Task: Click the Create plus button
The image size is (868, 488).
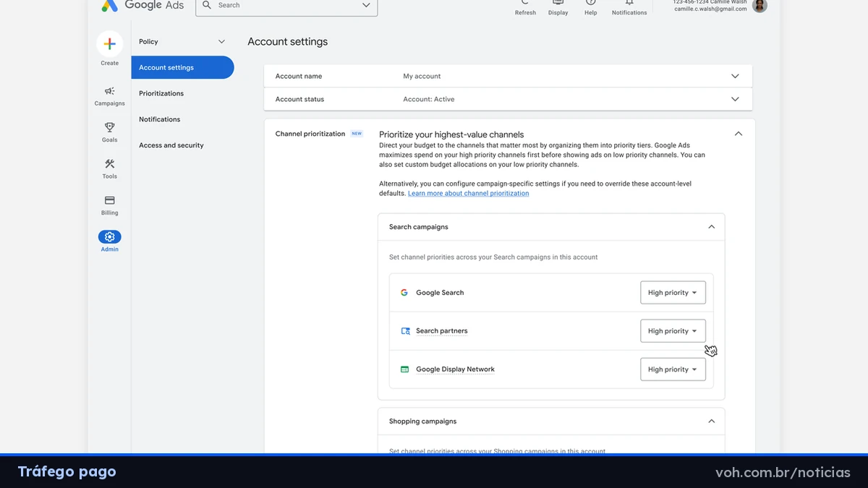Action: point(109,43)
